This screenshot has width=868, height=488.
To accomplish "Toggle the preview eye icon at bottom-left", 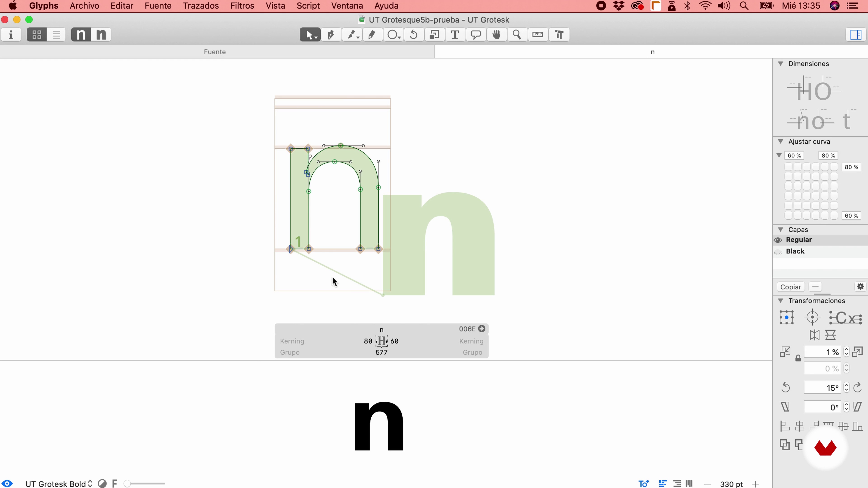I will click(7, 484).
